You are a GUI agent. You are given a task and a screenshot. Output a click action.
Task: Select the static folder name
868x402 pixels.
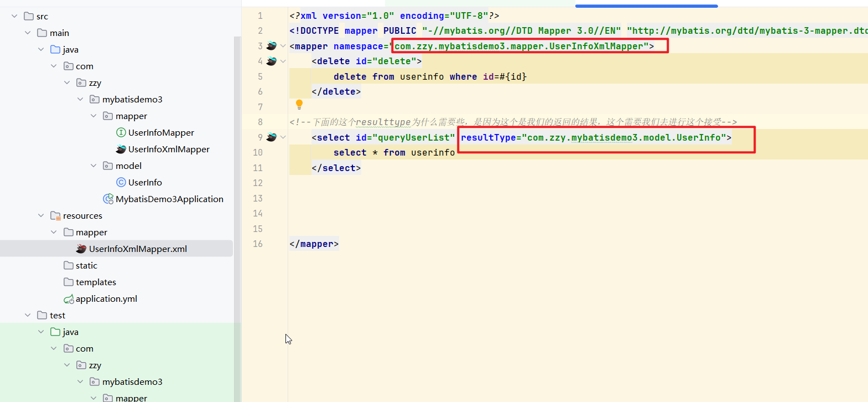point(86,265)
